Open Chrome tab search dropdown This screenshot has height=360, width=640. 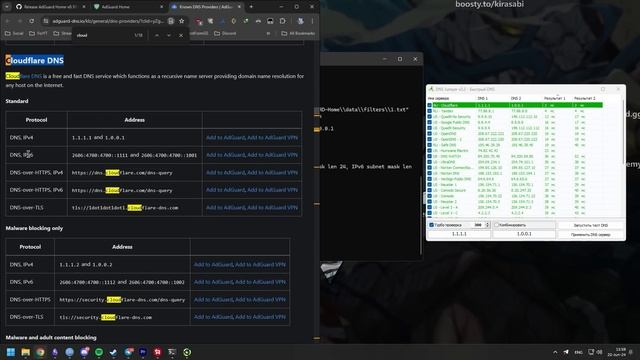point(7,7)
